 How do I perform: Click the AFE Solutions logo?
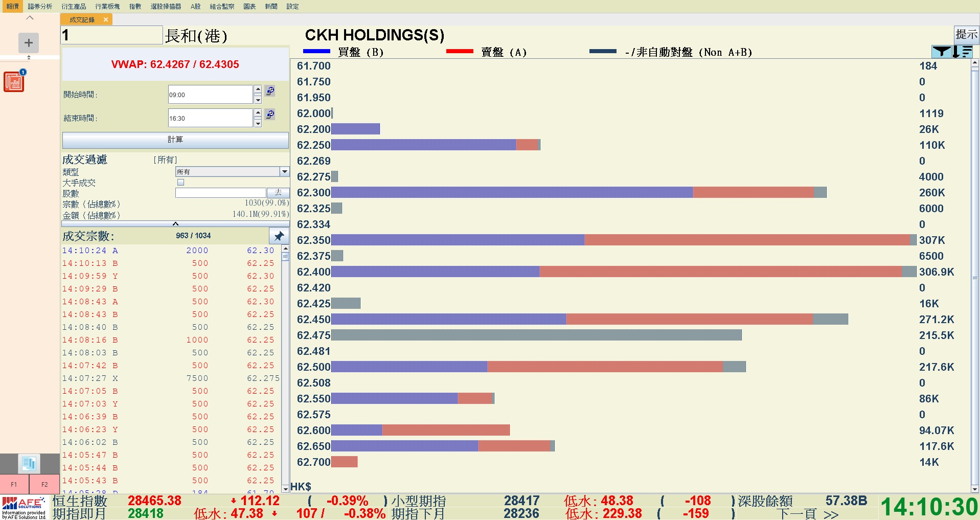tap(24, 508)
